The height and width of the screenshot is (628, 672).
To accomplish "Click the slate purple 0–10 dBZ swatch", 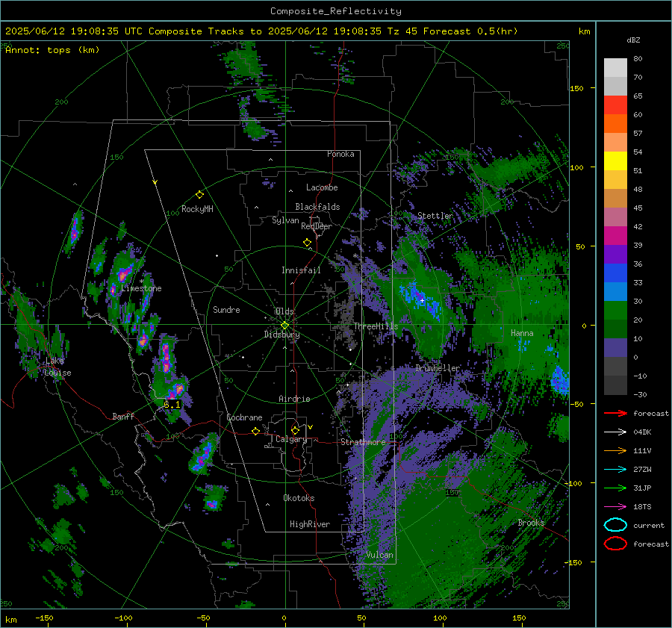I will point(615,348).
